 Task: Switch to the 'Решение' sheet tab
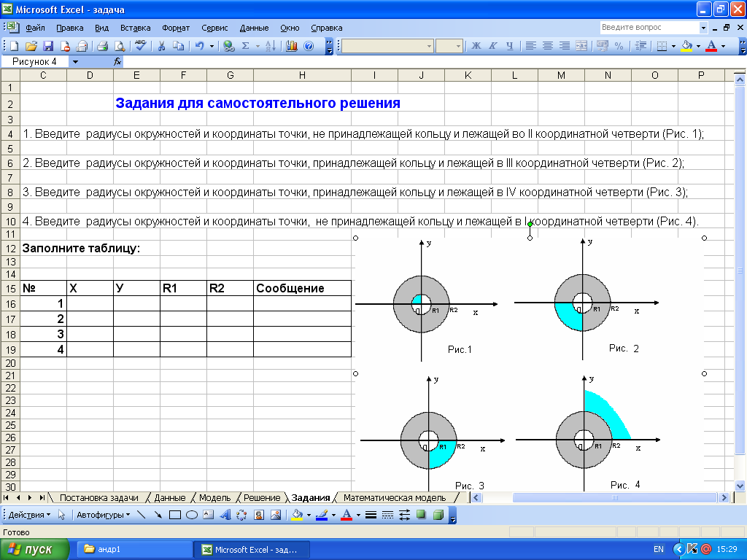pos(262,497)
